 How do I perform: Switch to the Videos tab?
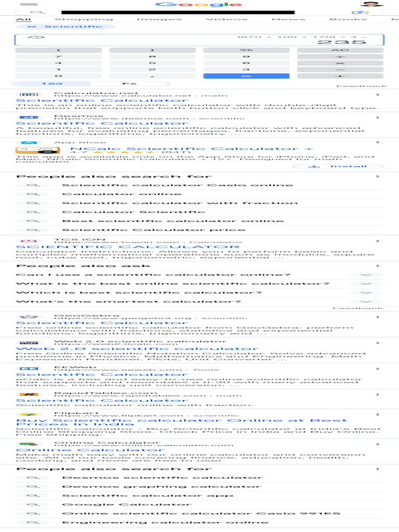[x=227, y=19]
